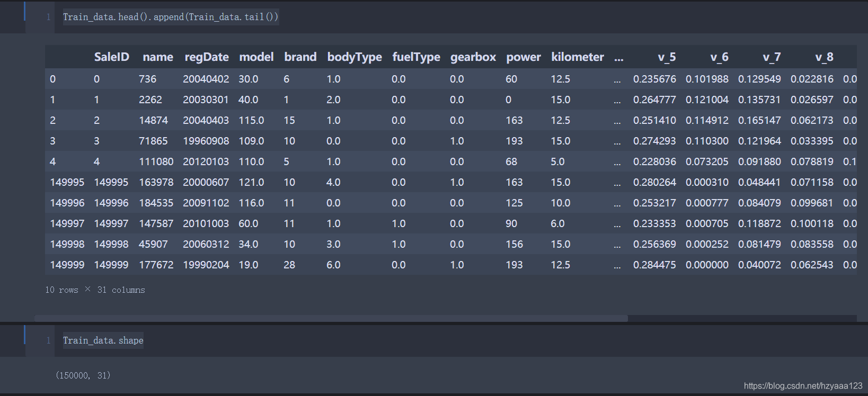Click the regDate cell 19960908
The height and width of the screenshot is (396, 868).
click(x=206, y=141)
